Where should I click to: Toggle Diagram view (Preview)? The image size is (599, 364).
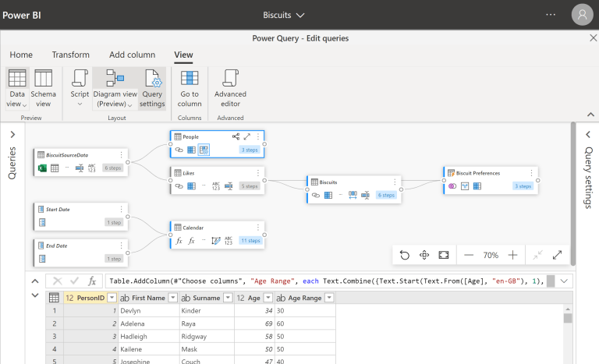(x=115, y=89)
